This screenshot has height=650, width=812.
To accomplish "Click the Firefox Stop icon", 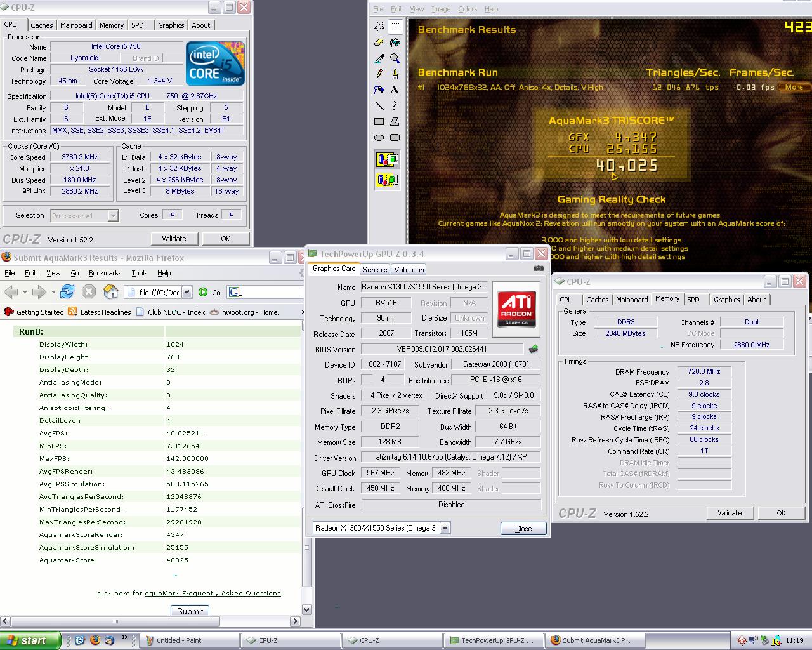I will [x=89, y=292].
